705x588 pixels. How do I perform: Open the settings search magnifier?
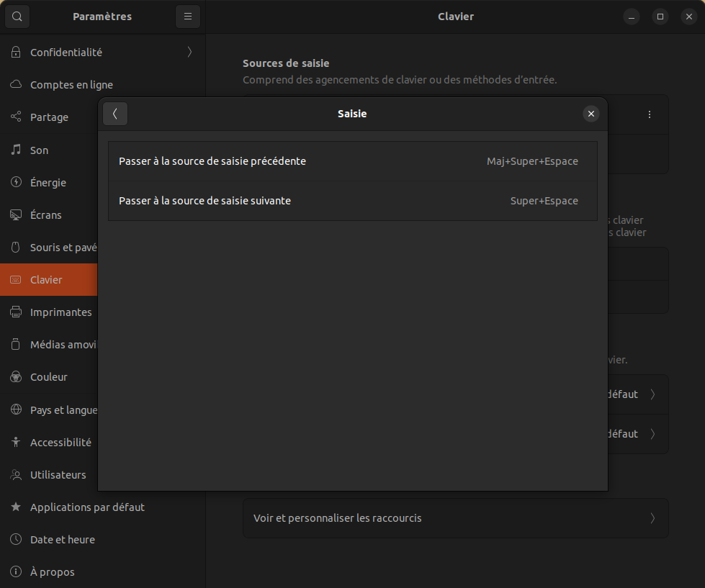pos(17,17)
